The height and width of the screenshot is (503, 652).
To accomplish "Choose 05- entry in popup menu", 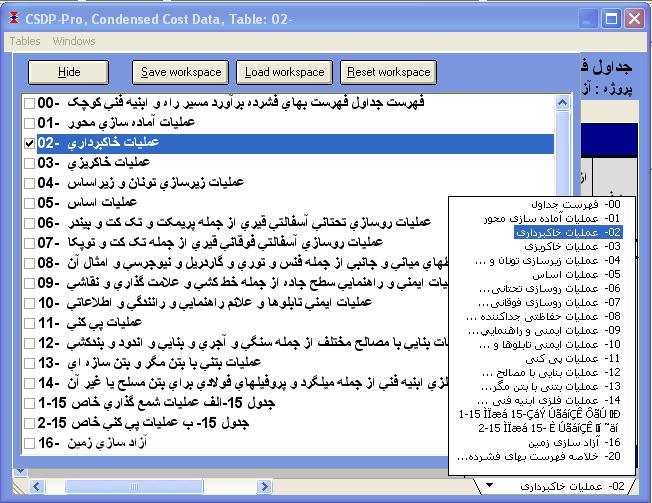I will coord(576,275).
